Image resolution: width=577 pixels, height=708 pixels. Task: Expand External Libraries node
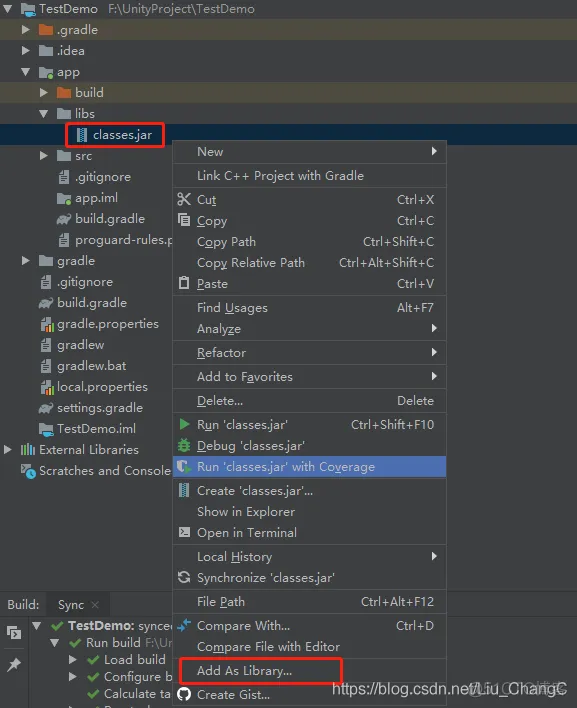point(8,450)
